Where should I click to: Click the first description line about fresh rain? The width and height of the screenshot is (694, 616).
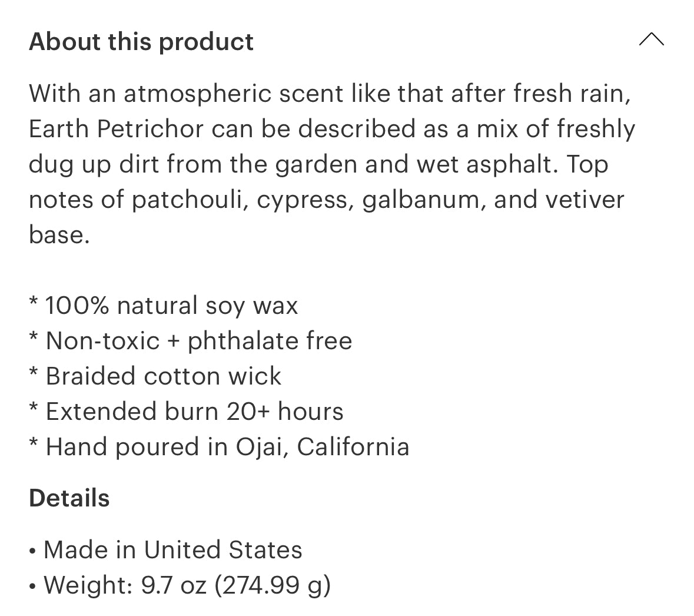point(330,94)
